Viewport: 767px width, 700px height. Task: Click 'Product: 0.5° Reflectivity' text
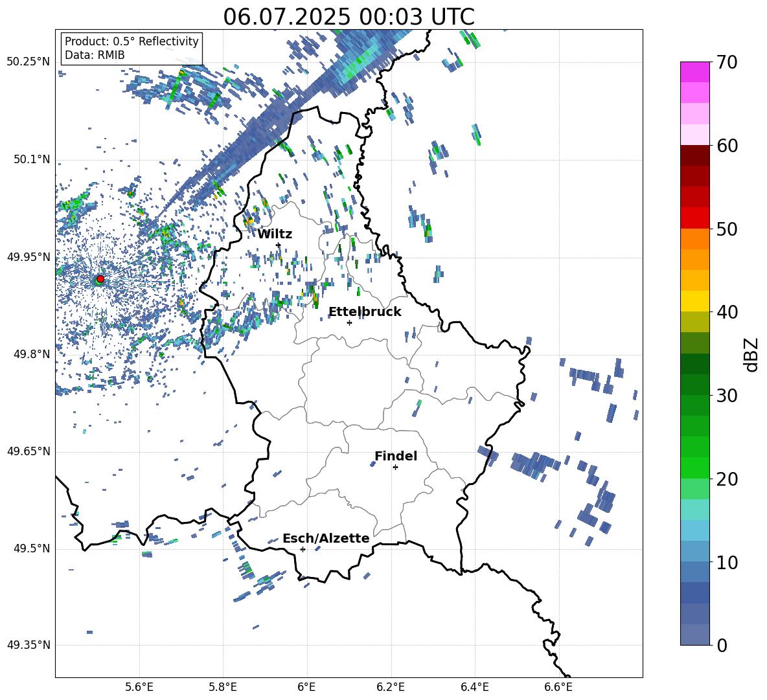coord(132,41)
